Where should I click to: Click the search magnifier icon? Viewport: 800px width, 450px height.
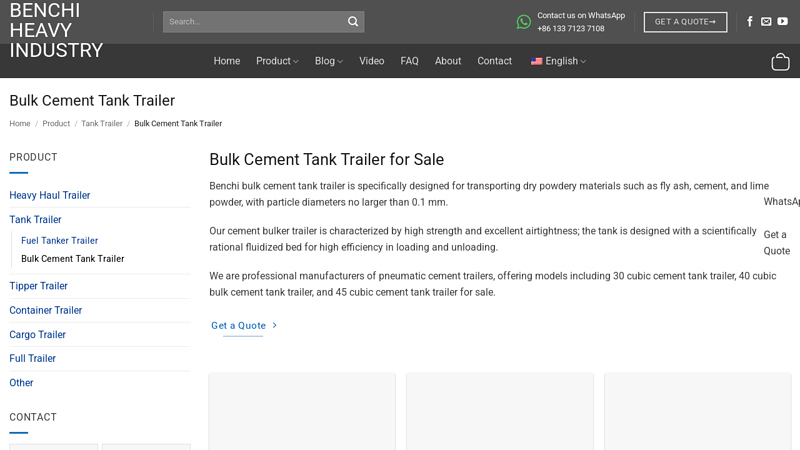coord(353,21)
